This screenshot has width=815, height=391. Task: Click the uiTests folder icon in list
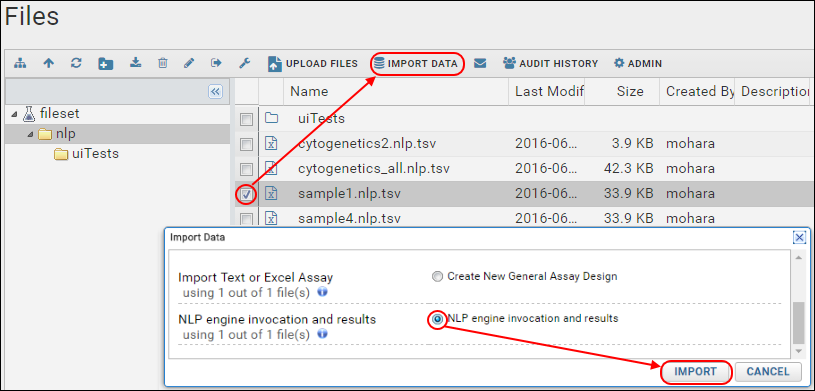click(x=271, y=119)
